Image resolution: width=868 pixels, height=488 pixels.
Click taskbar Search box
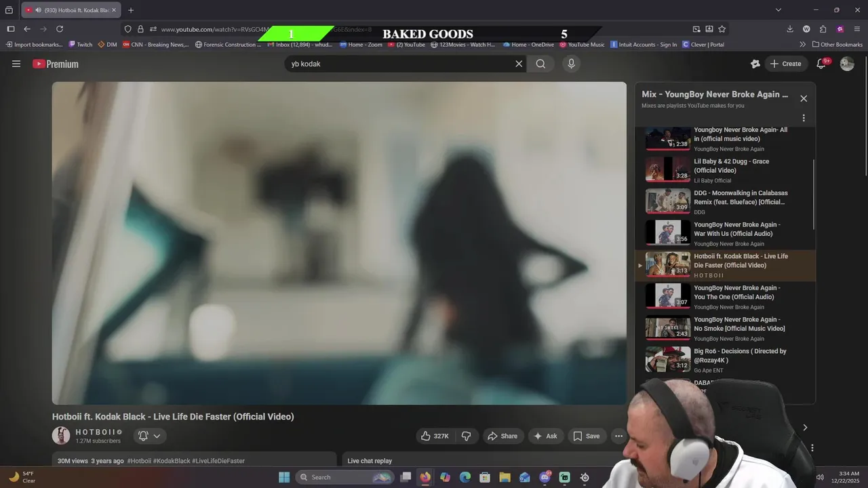click(x=345, y=477)
